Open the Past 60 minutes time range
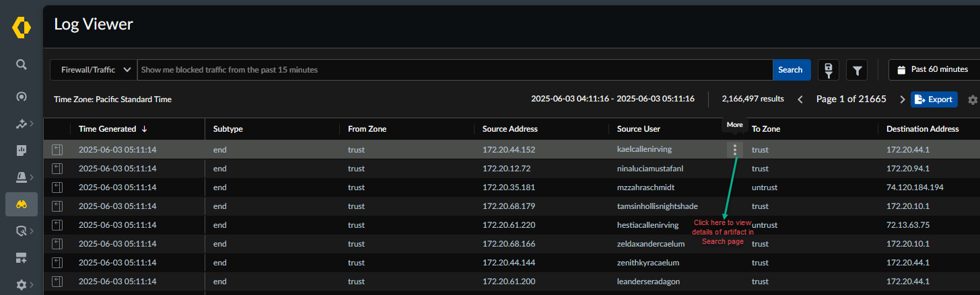Viewport: 980px width, 295px height. pos(934,70)
